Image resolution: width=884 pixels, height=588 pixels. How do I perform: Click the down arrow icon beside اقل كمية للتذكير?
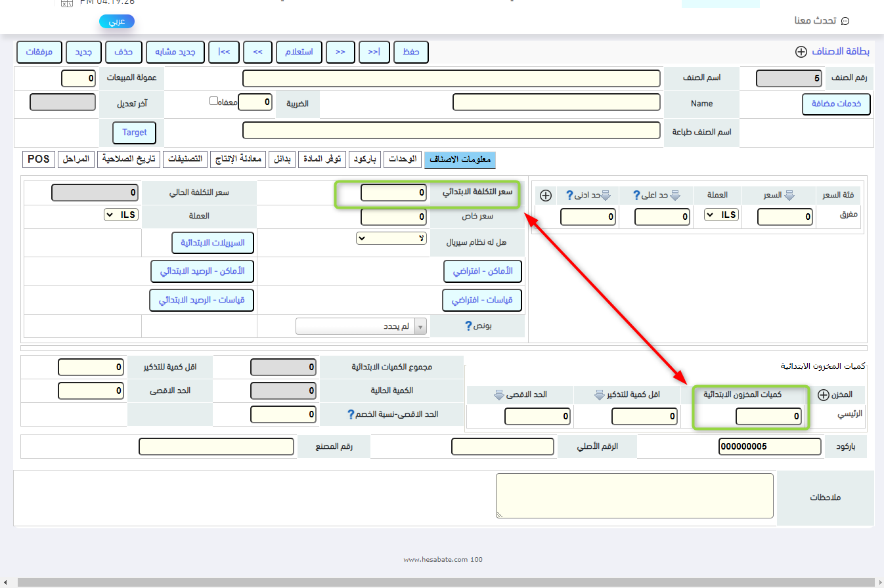pos(599,395)
